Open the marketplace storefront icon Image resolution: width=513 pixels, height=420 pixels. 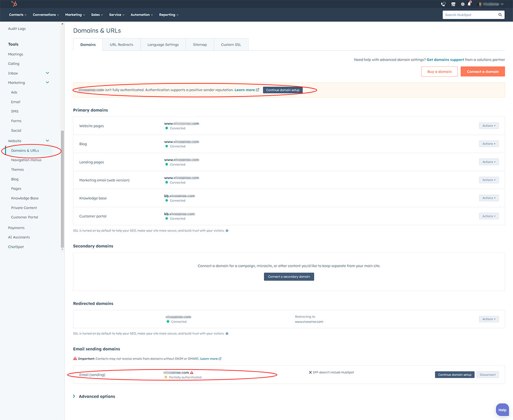453,4
